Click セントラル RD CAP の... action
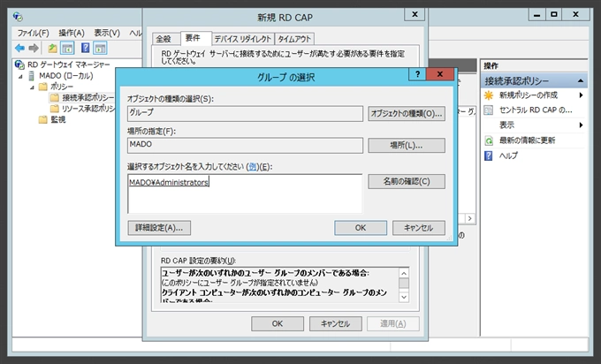601x364 pixels. pos(536,110)
